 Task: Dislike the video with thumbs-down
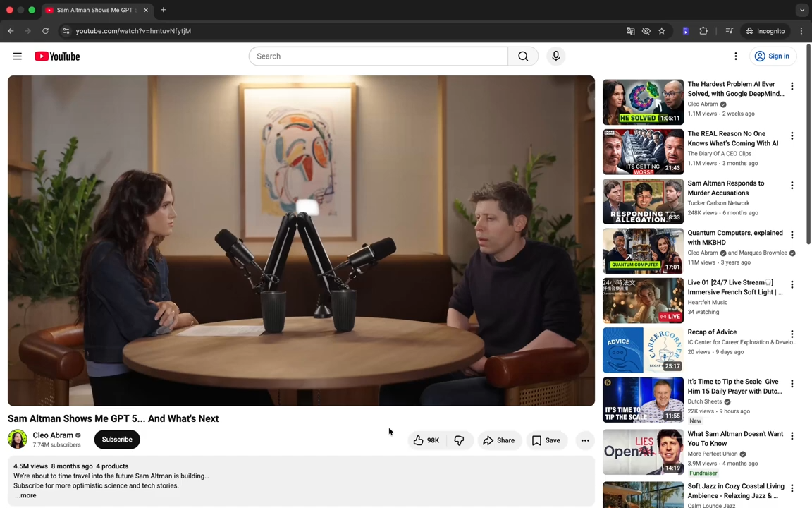coord(460,440)
